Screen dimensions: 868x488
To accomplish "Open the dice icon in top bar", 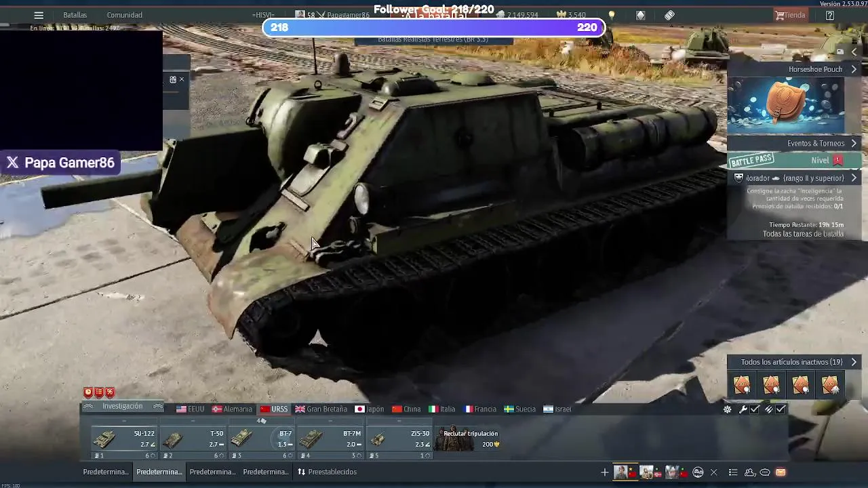I will 669,15.
